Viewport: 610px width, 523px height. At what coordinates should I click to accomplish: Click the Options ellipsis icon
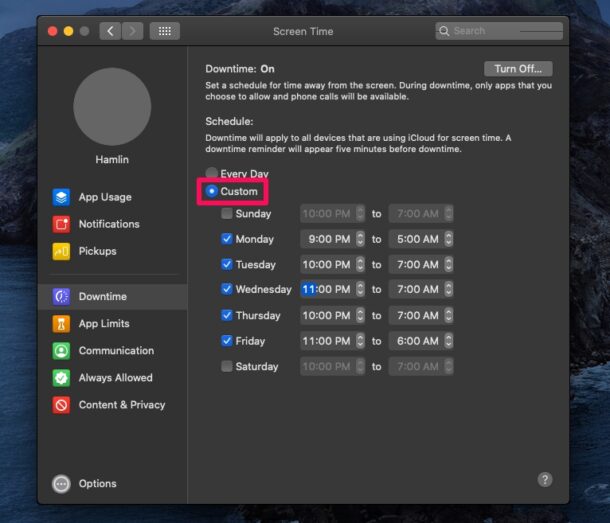(x=61, y=484)
